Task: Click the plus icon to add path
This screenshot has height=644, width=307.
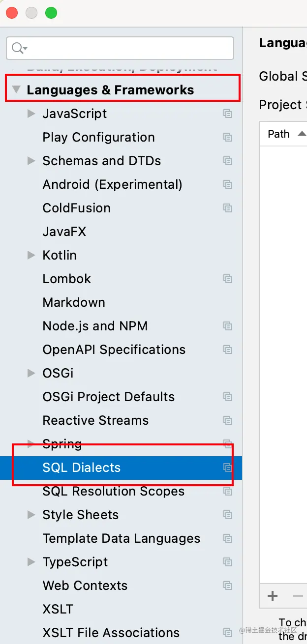Action: point(273,596)
